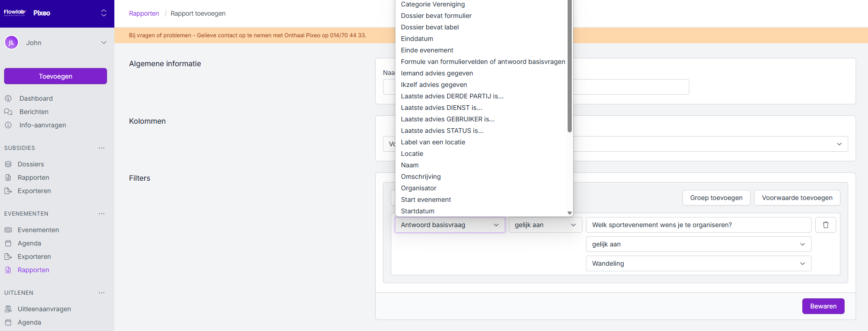Open the Wandeling answer dropdown
The height and width of the screenshot is (331, 868).
698,263
